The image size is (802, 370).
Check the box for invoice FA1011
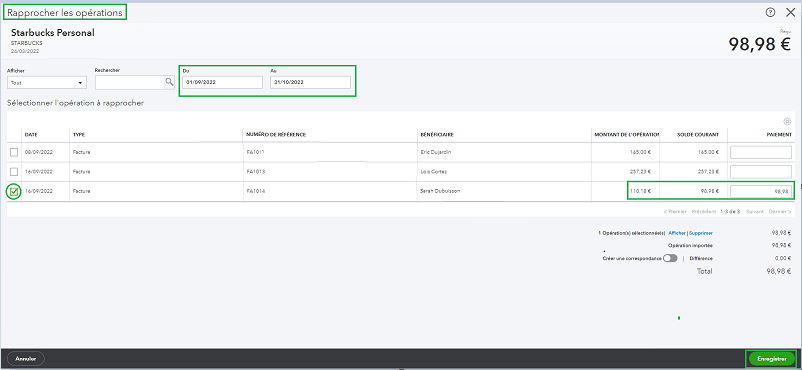[14, 152]
